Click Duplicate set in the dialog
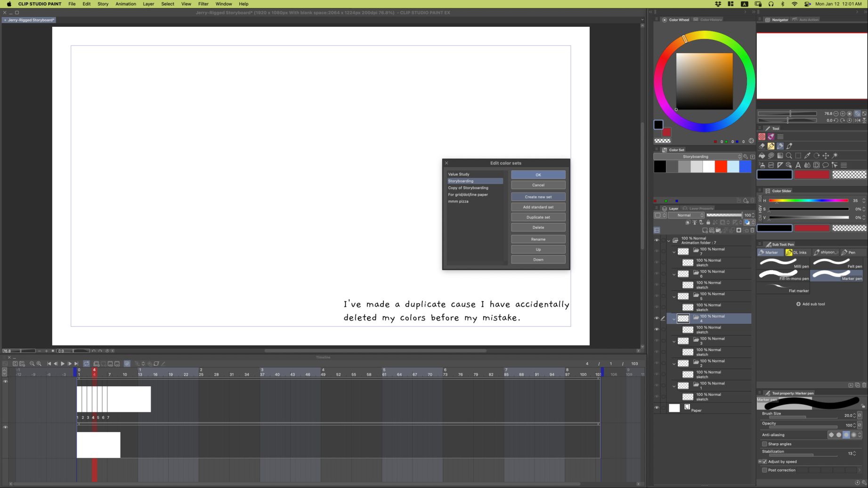The width and height of the screenshot is (868, 488). 538,217
